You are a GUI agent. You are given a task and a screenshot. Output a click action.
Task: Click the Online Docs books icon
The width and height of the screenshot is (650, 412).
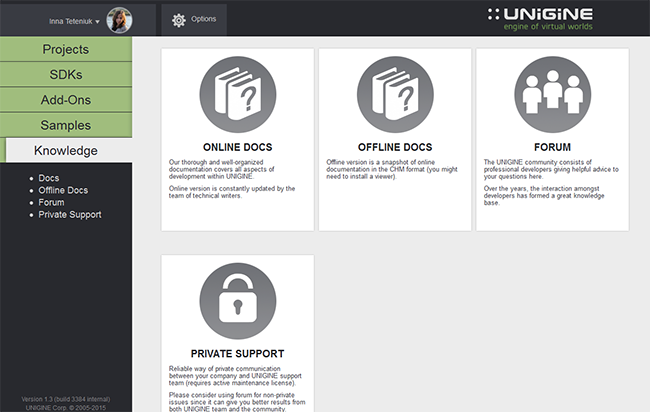238,95
